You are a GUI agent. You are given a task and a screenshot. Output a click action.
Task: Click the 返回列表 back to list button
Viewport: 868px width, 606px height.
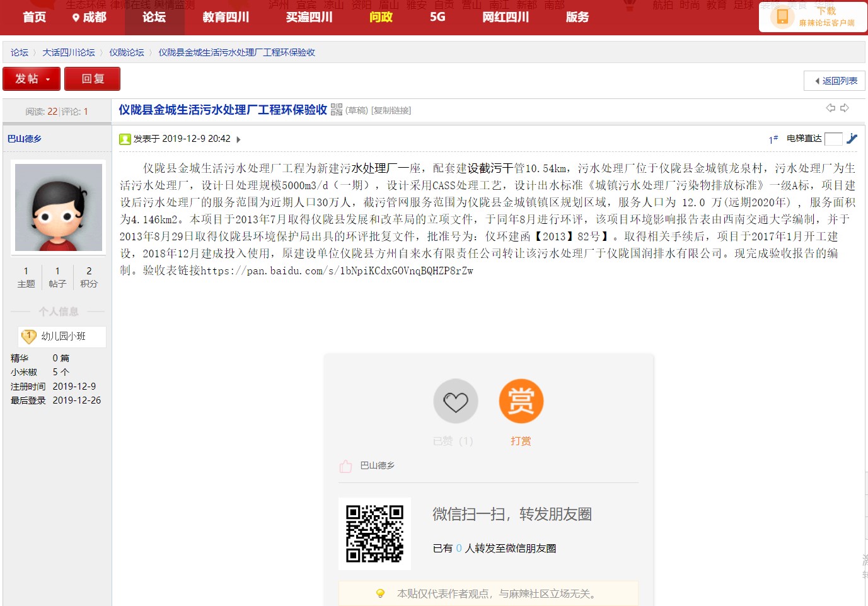[835, 81]
